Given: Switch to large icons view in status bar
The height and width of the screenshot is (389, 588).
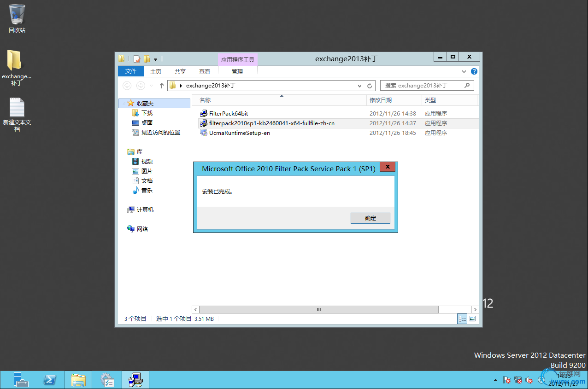Looking at the screenshot, I should [x=472, y=319].
